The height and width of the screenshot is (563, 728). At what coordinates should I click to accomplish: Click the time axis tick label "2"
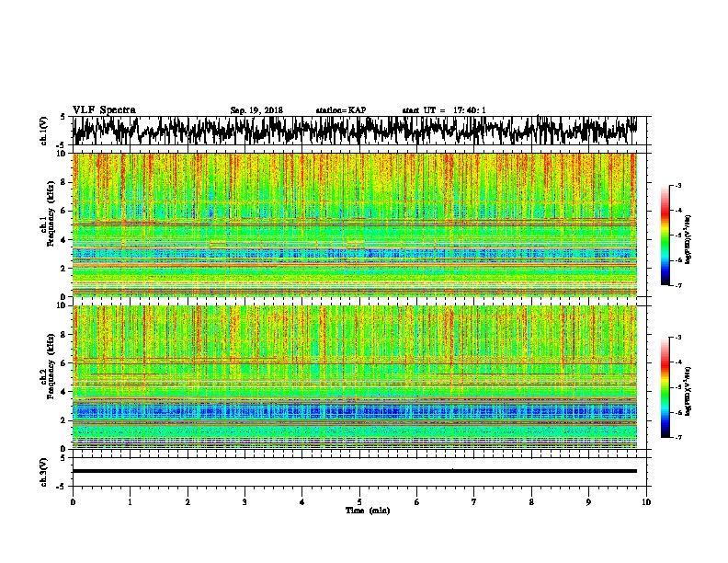click(x=188, y=502)
